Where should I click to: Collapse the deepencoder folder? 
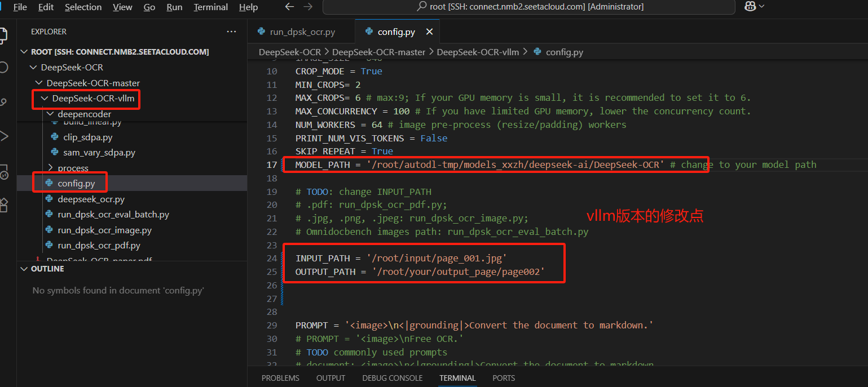coord(50,114)
